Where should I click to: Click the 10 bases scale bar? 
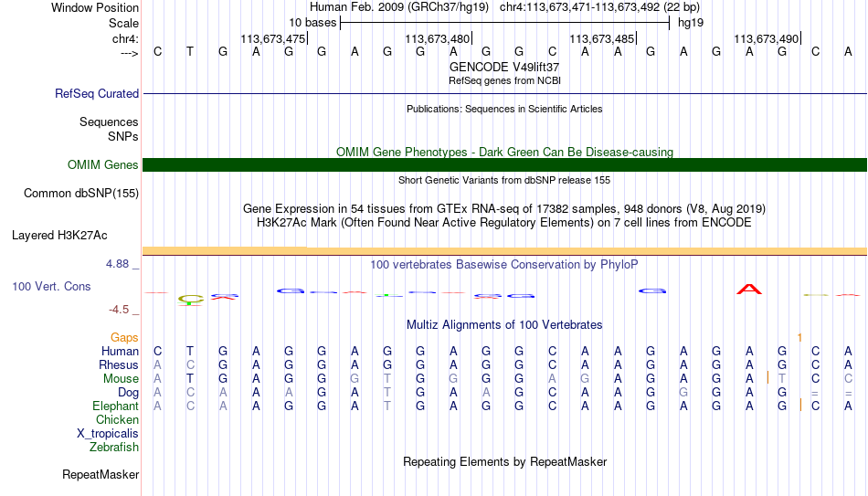tap(505, 23)
